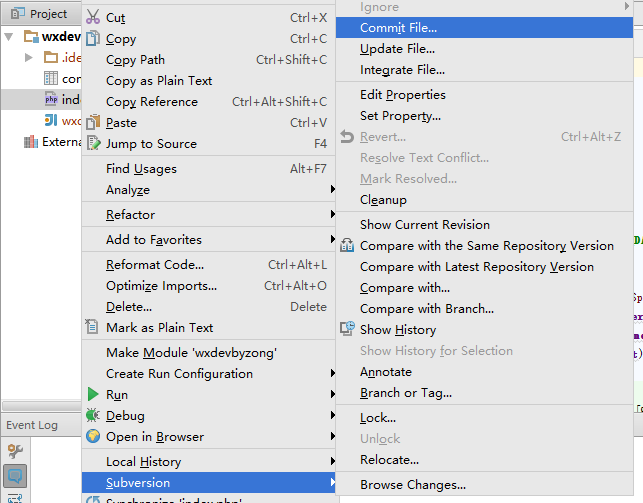Click the Show History clock icon
The image size is (643, 503).
point(347,329)
